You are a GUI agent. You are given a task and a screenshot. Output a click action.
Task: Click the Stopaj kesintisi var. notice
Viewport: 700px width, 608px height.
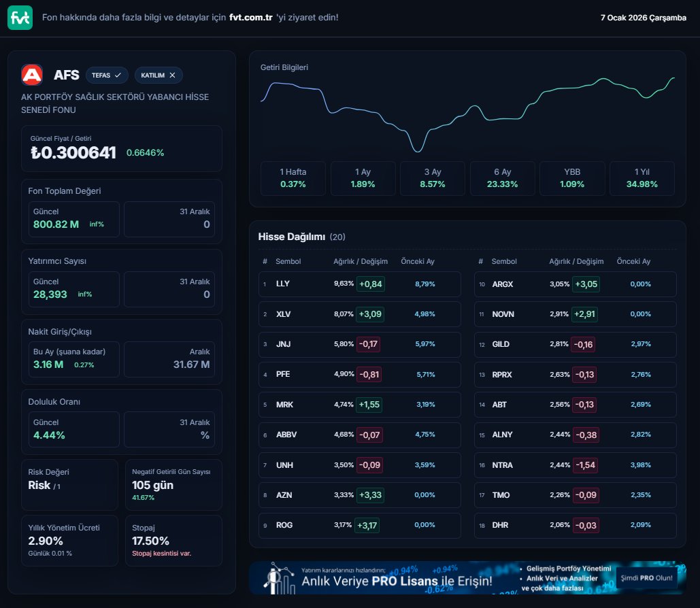pyautogui.click(x=162, y=554)
